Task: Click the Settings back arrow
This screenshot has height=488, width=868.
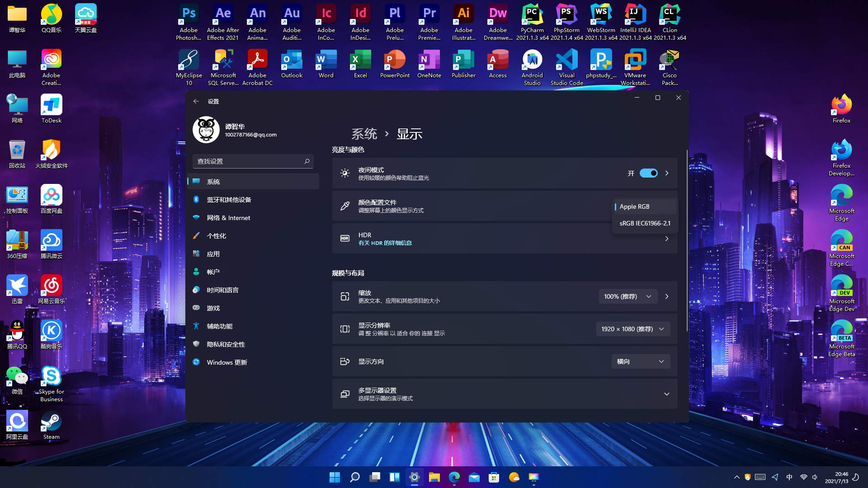Action: (x=196, y=101)
